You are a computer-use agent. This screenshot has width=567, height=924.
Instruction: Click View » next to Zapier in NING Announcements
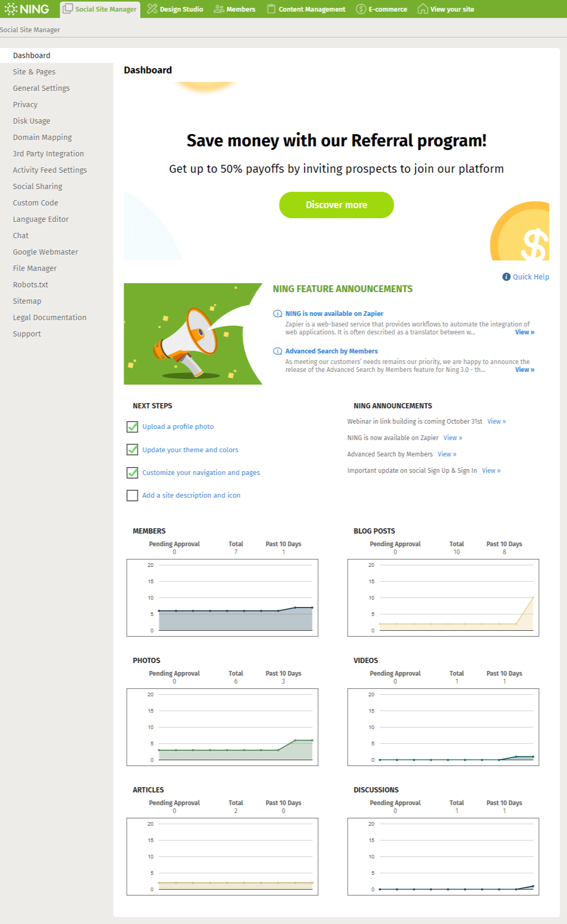pyautogui.click(x=453, y=438)
